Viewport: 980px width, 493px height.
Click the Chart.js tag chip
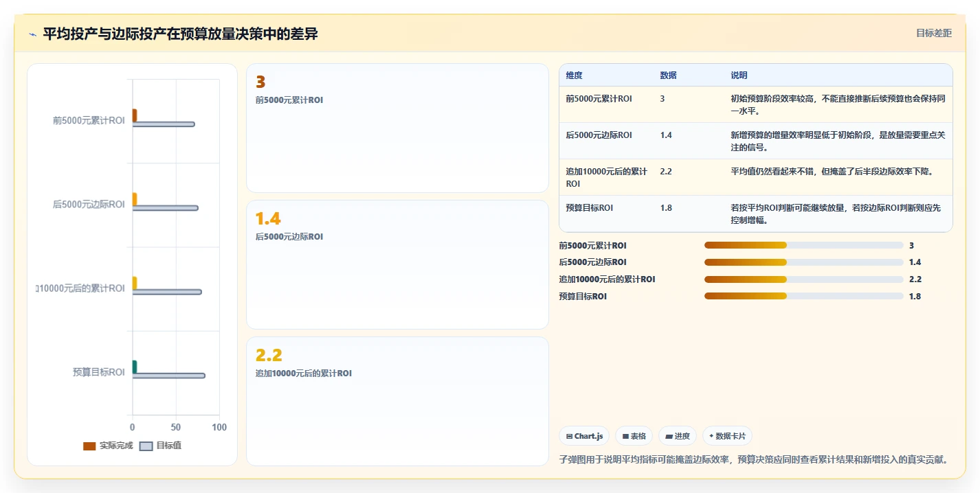(x=584, y=436)
